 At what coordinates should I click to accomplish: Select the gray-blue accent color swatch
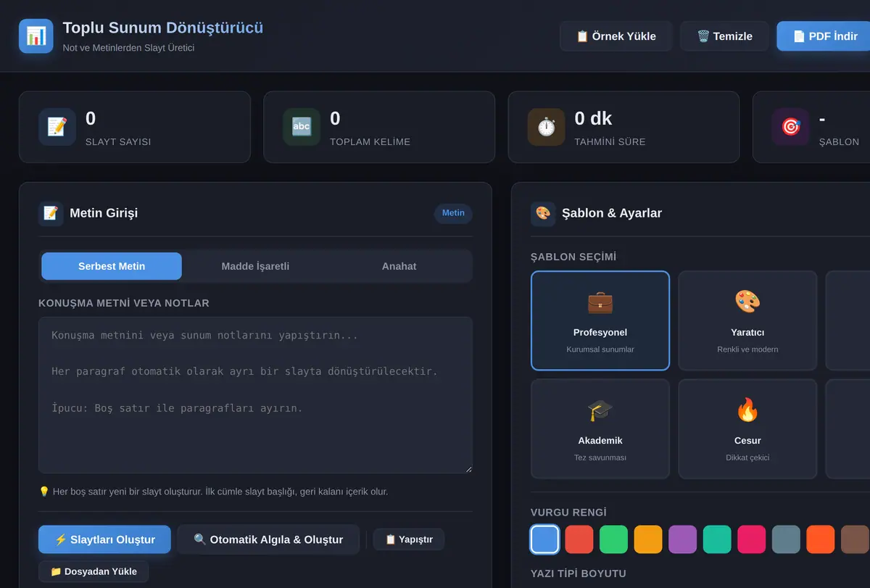click(786, 539)
